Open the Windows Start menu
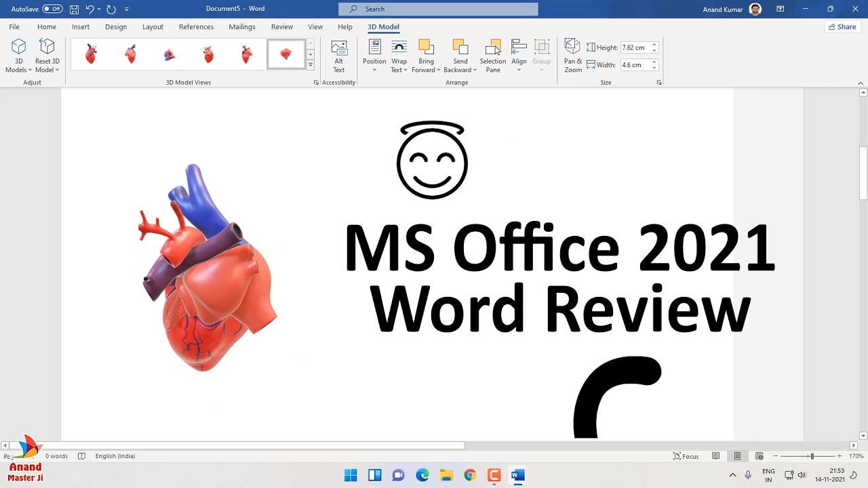Image resolution: width=868 pixels, height=488 pixels. pyautogui.click(x=351, y=475)
